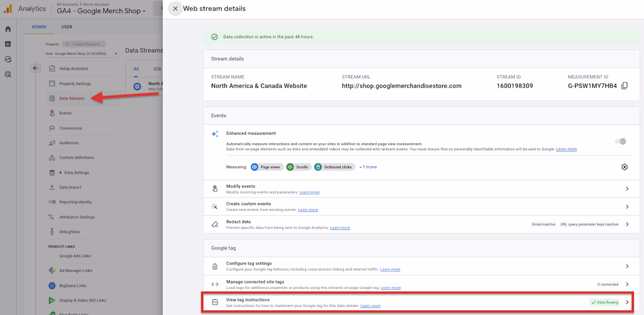644x315 pixels.
Task: Click the Home icon in left rail
Action: (x=8, y=29)
